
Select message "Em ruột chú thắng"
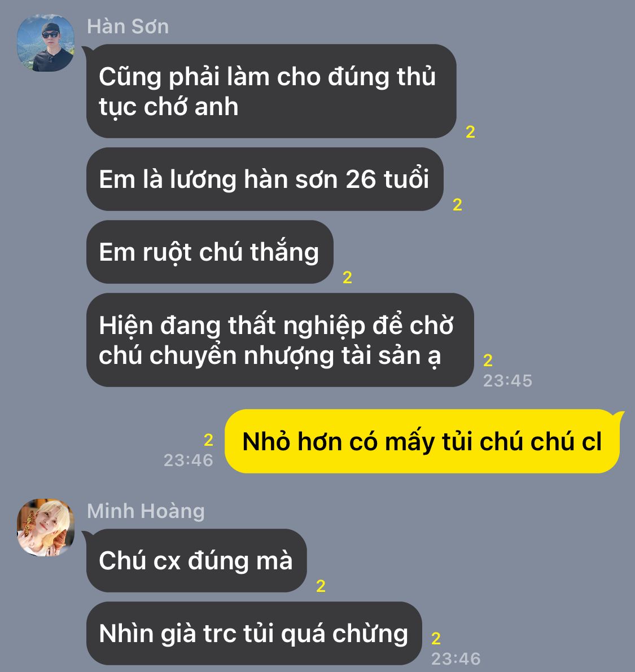tap(209, 252)
